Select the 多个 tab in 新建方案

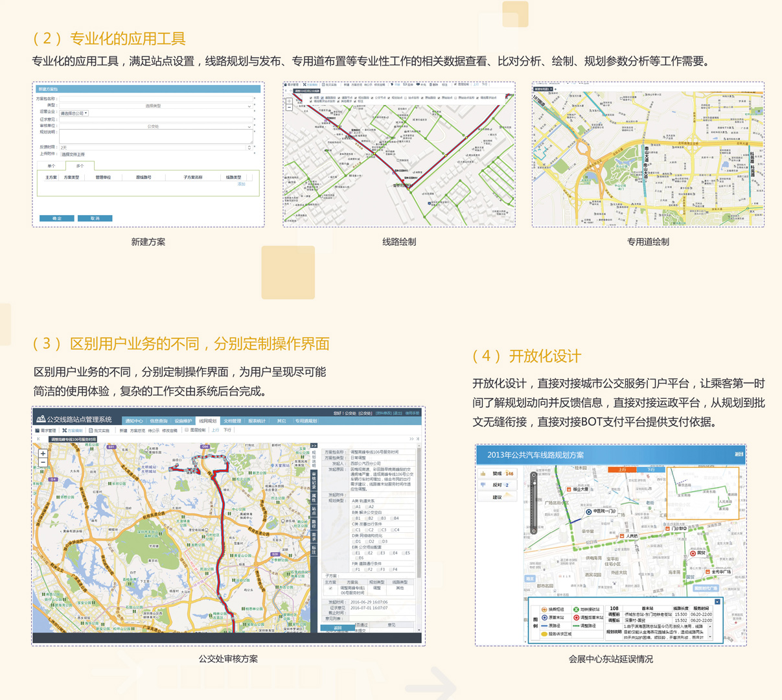point(80,167)
